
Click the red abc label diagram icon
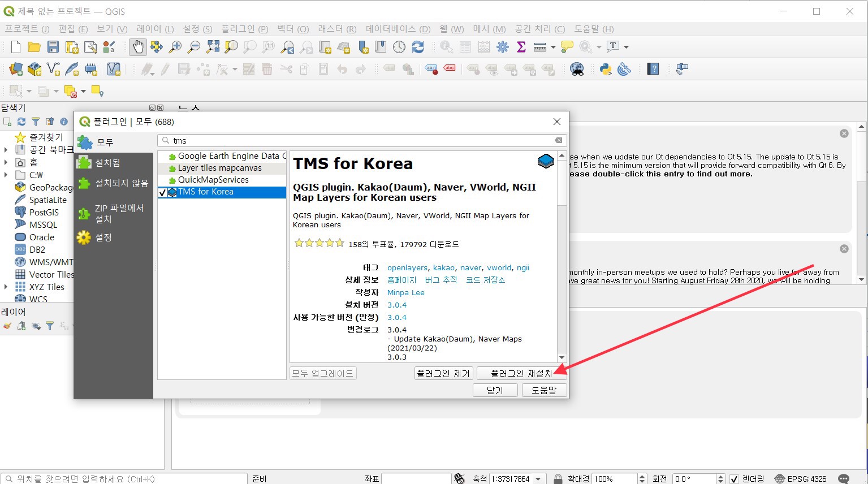click(x=450, y=68)
